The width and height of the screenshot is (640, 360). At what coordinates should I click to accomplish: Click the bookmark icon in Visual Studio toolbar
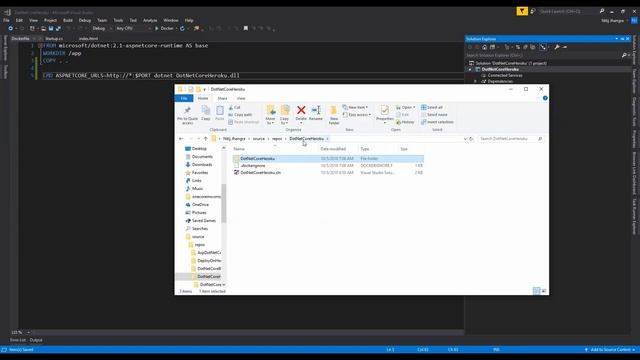tap(246, 29)
